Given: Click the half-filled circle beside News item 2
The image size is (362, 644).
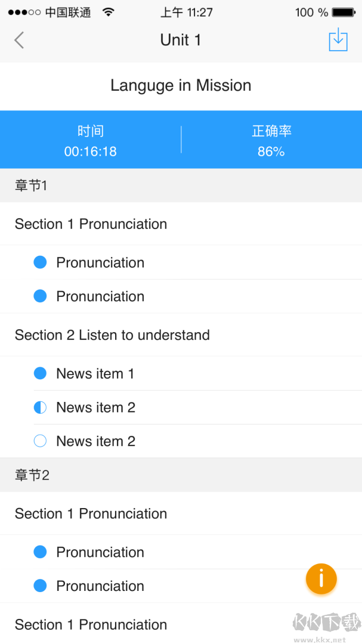Looking at the screenshot, I should 40,407.
